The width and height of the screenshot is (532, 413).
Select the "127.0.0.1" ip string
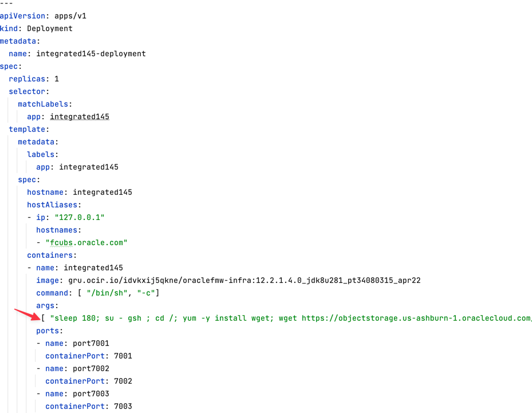(x=80, y=217)
